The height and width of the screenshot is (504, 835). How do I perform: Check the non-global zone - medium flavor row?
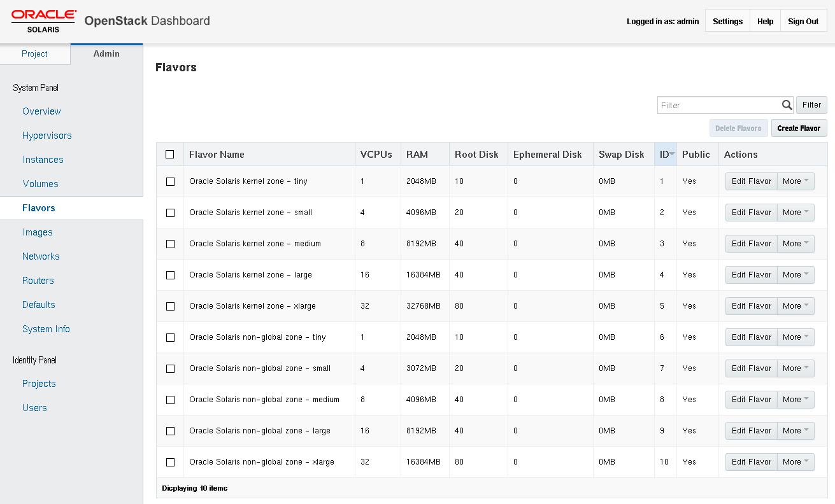coord(170,400)
